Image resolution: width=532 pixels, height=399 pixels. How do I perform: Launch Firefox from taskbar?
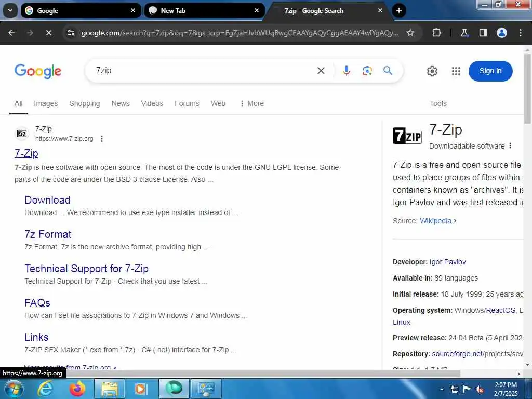point(77,389)
